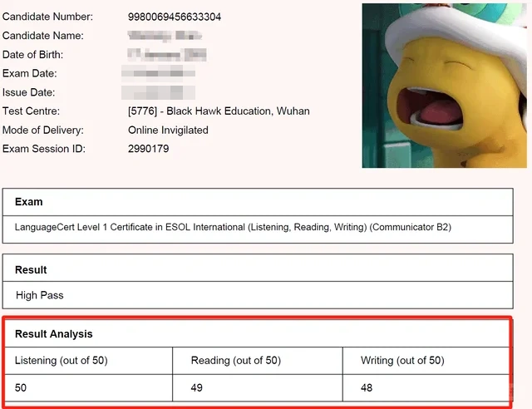The height and width of the screenshot is (409, 532).
Task: Click the 'Exam' section header
Action: click(x=29, y=202)
